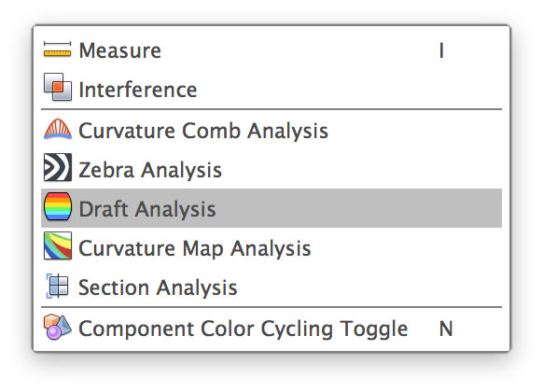
Task: Click the Measure ruler icon
Action: (x=58, y=49)
